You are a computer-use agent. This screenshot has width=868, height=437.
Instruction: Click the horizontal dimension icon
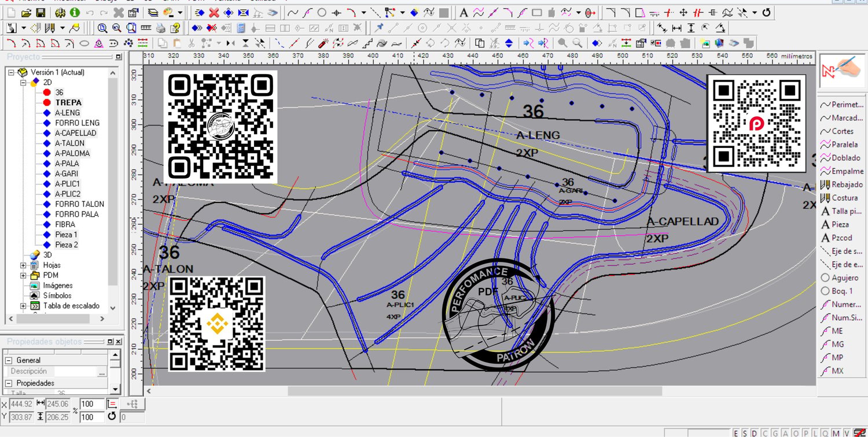(x=676, y=28)
